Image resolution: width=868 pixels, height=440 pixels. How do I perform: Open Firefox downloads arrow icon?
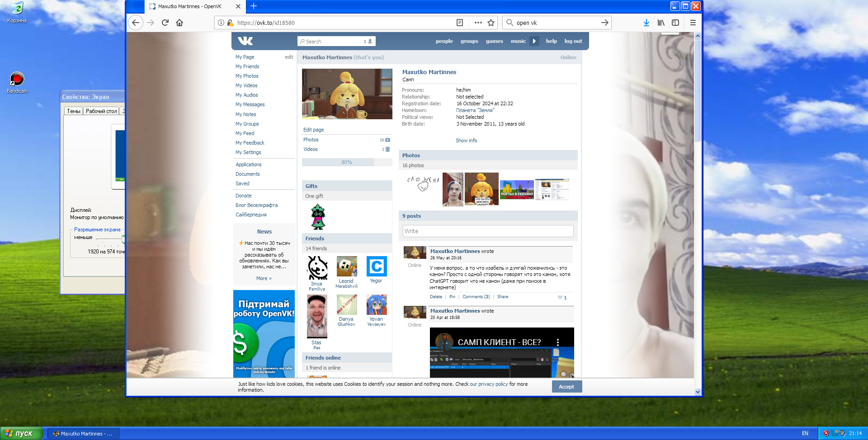coord(646,23)
